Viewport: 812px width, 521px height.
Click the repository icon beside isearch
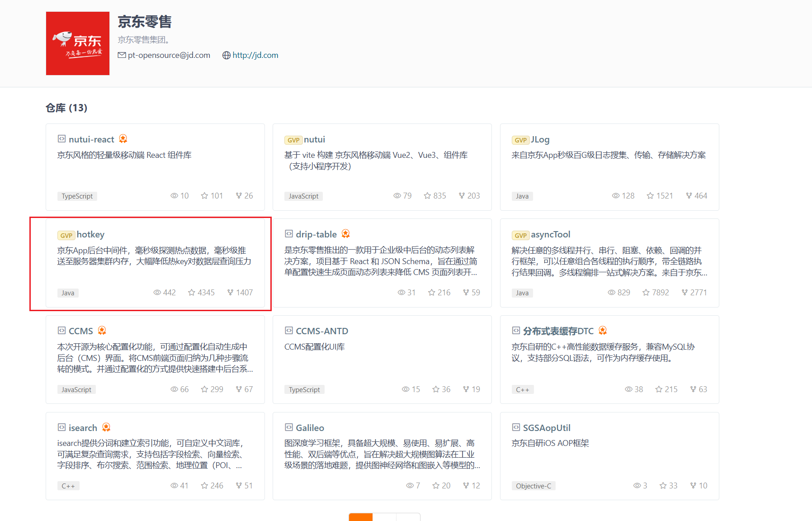tap(61, 427)
